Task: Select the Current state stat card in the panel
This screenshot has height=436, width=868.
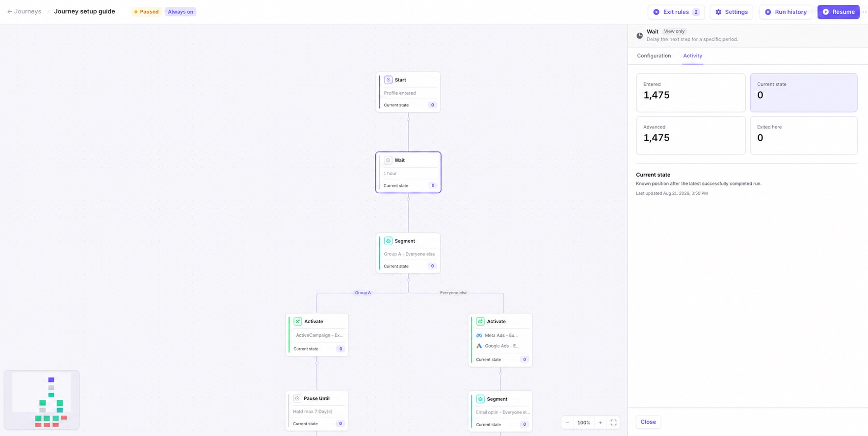Action: [x=803, y=93]
